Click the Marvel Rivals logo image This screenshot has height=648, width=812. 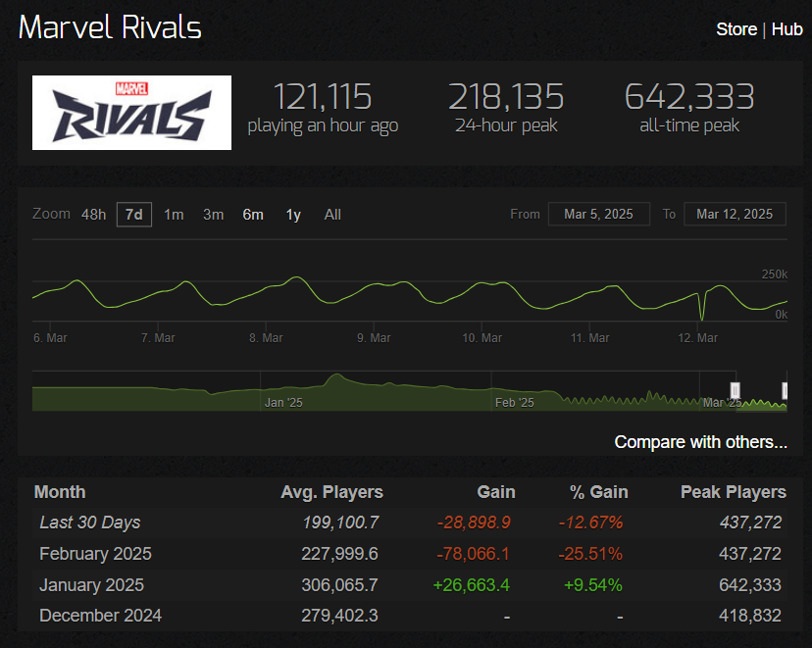(131, 113)
